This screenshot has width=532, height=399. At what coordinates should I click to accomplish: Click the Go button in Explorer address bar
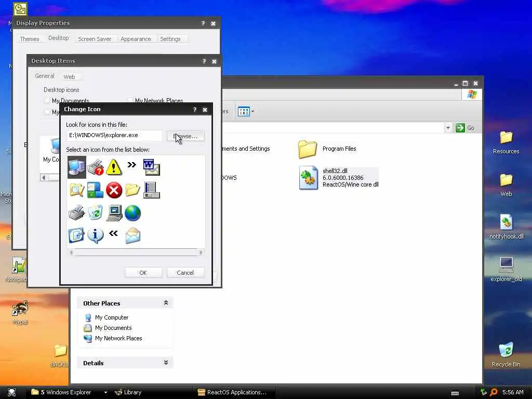point(465,128)
